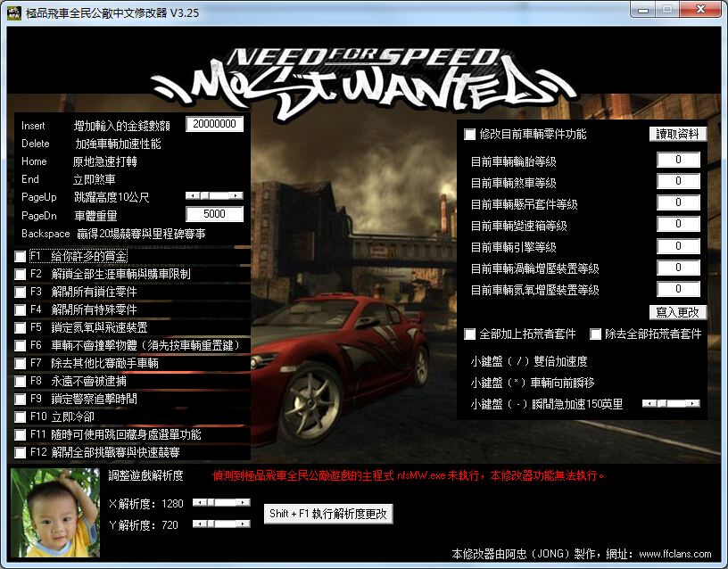
Task: Tick 修改目前車輛零件功能 checkbox
Action: click(x=470, y=135)
